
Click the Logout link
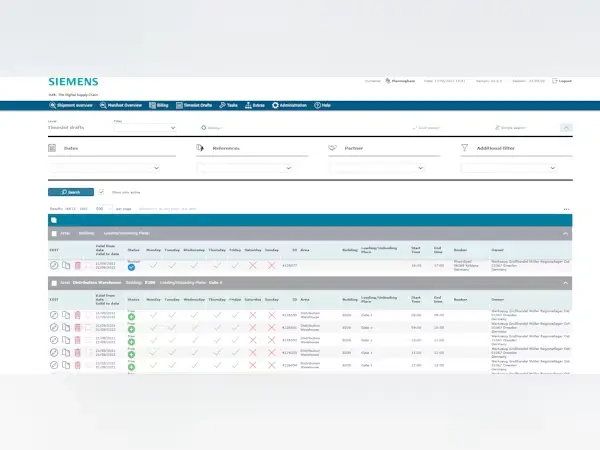(561, 81)
